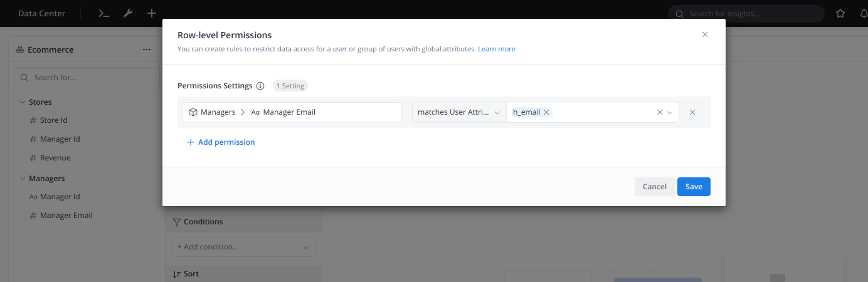Open the Add condition dropdown
Screen dimensions: 868x282
243,247
